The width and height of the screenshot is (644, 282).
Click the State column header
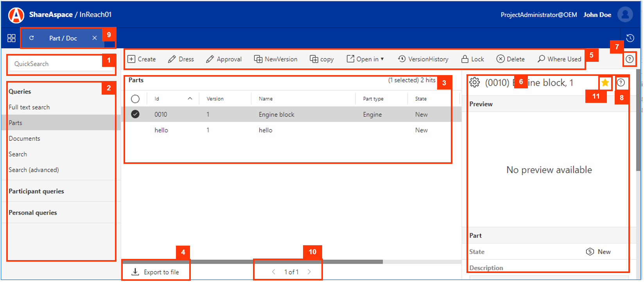421,99
